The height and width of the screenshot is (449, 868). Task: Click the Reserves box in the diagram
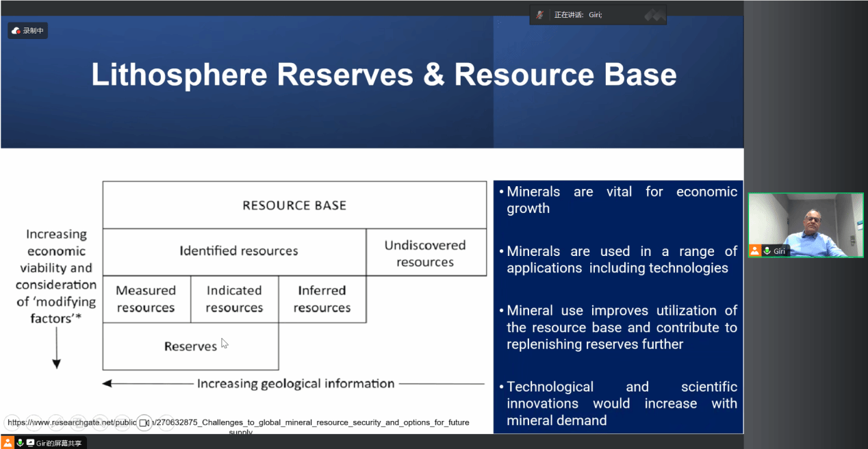tap(190, 346)
